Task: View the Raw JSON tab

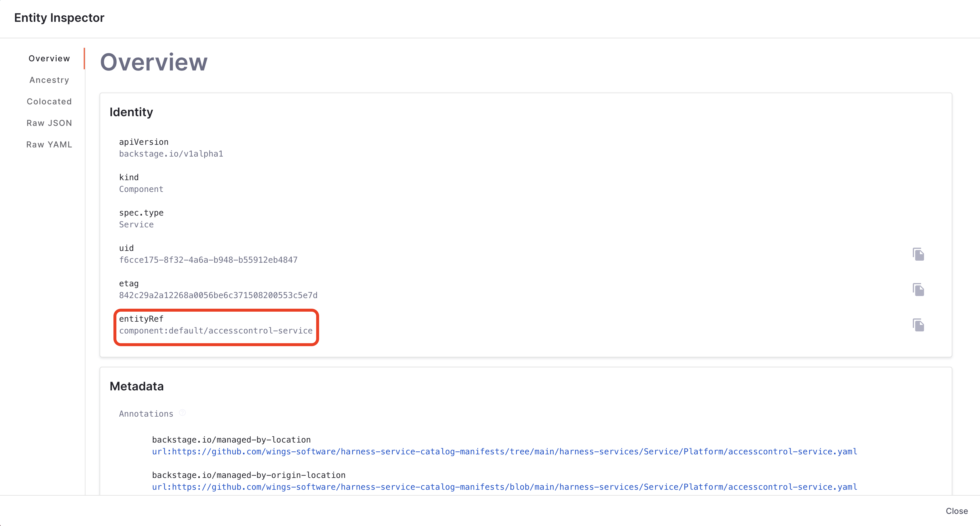Action: tap(49, 123)
